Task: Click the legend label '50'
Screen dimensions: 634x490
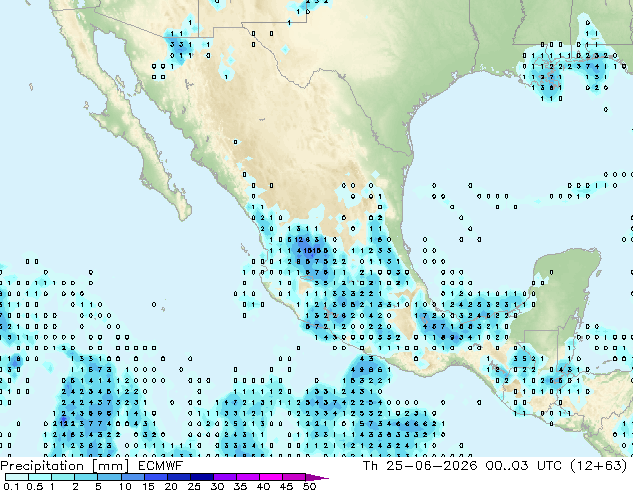Action: tap(310, 486)
